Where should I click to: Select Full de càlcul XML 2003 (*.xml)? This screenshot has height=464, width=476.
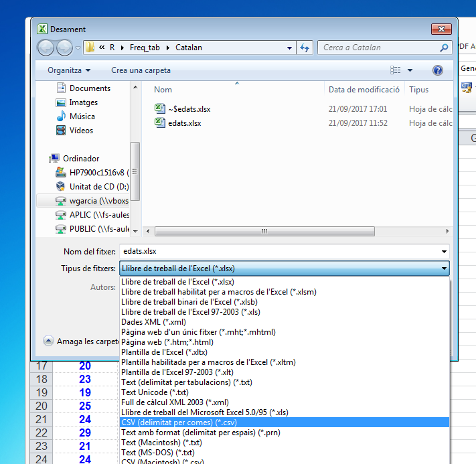click(285, 402)
